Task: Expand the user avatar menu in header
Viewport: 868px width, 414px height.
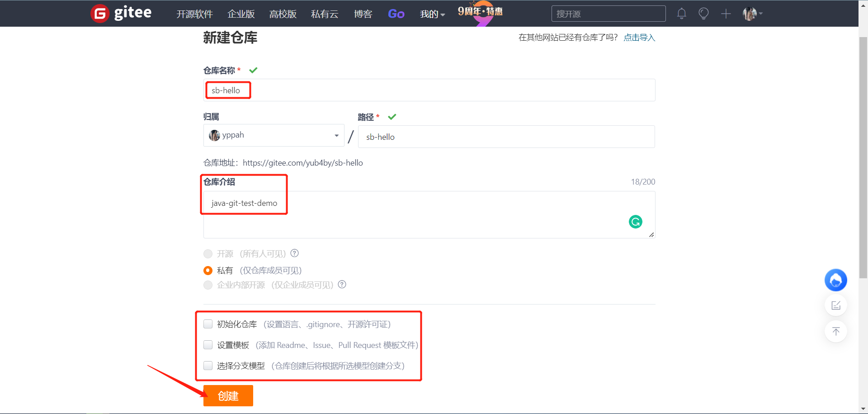Action: (x=752, y=14)
